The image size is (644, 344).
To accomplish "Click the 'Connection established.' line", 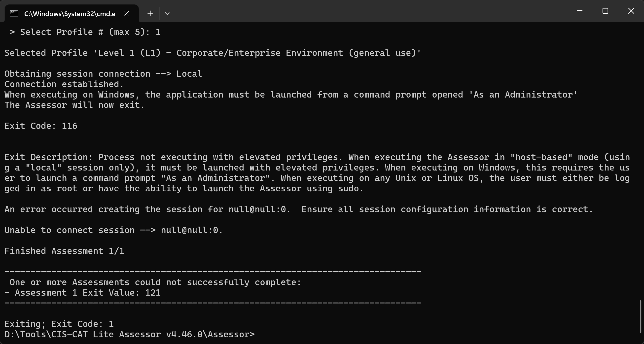I will coord(64,84).
